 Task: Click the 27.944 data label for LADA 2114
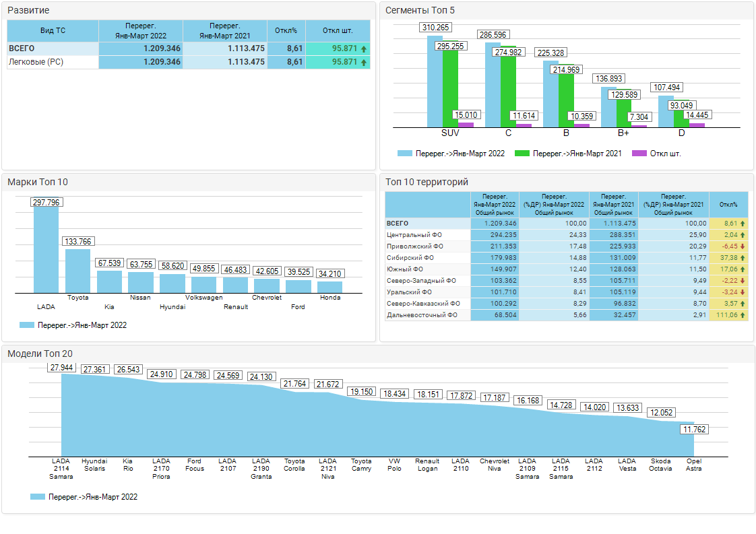[x=62, y=368]
